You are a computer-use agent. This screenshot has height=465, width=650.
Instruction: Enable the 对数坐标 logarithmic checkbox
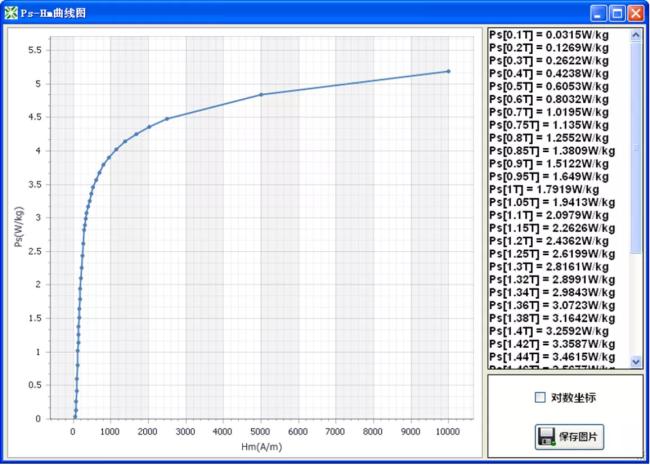541,398
